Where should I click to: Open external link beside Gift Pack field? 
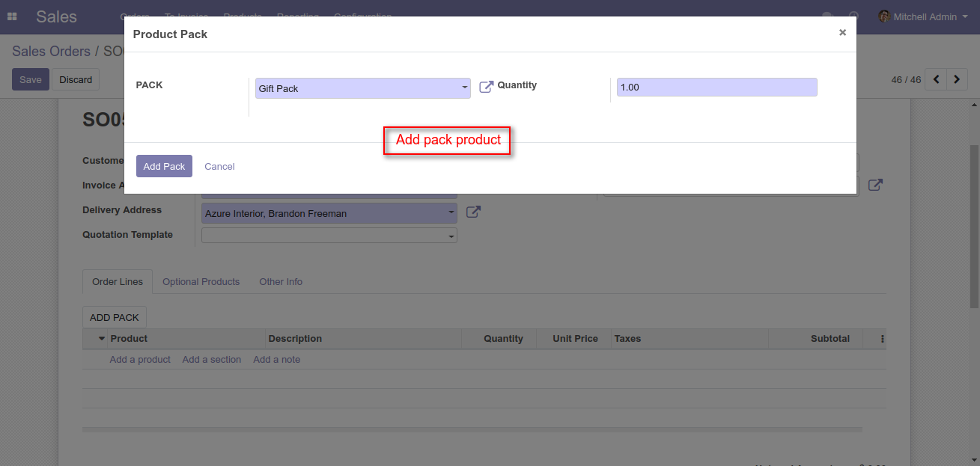[486, 87]
